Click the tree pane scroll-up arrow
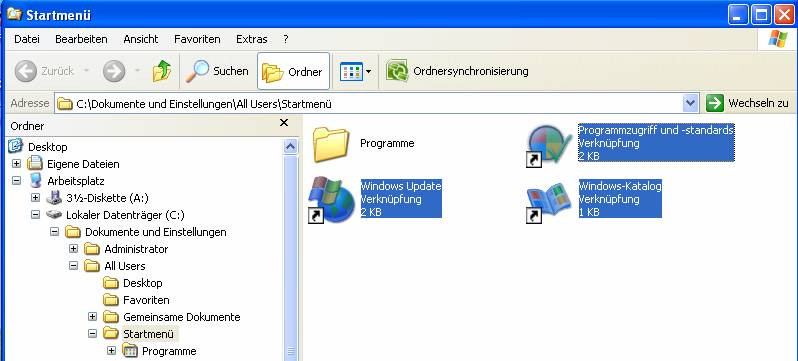This screenshot has width=798, height=361. [x=290, y=147]
